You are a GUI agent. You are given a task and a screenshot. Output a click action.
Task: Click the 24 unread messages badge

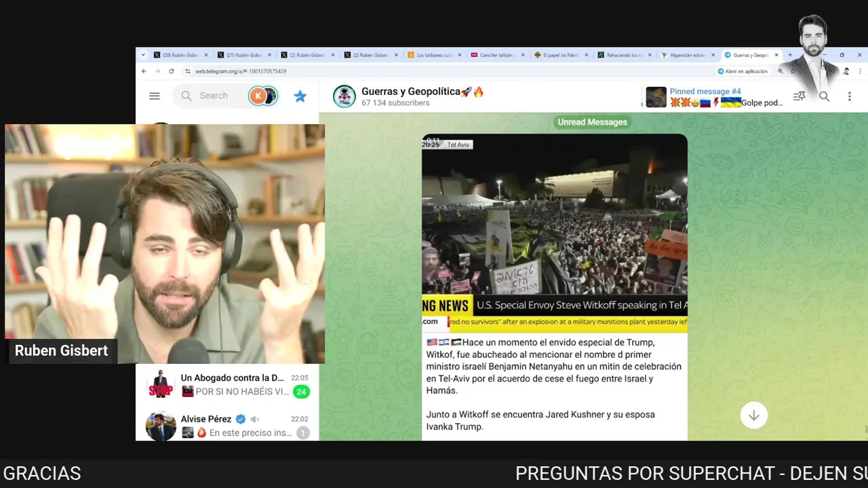[301, 392]
